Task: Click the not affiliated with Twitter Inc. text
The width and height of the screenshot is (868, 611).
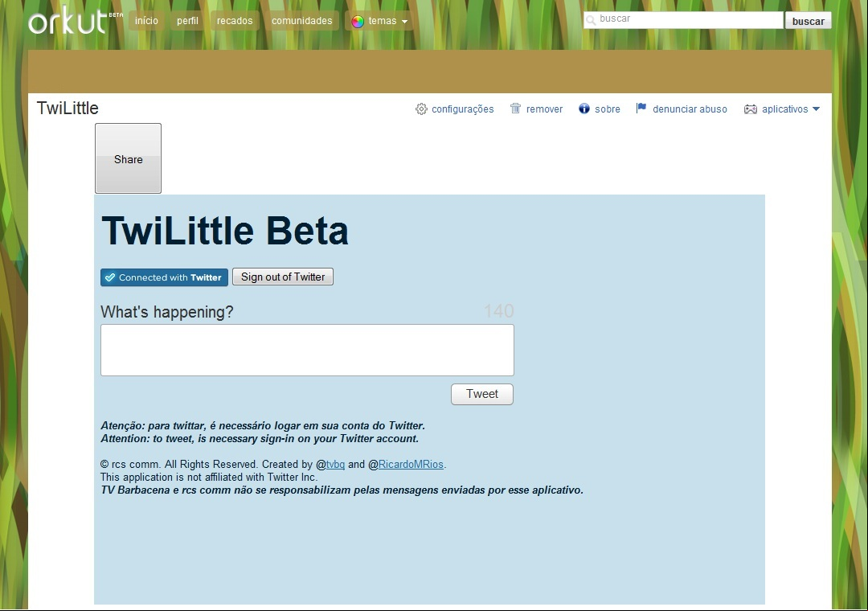Action: tap(209, 477)
